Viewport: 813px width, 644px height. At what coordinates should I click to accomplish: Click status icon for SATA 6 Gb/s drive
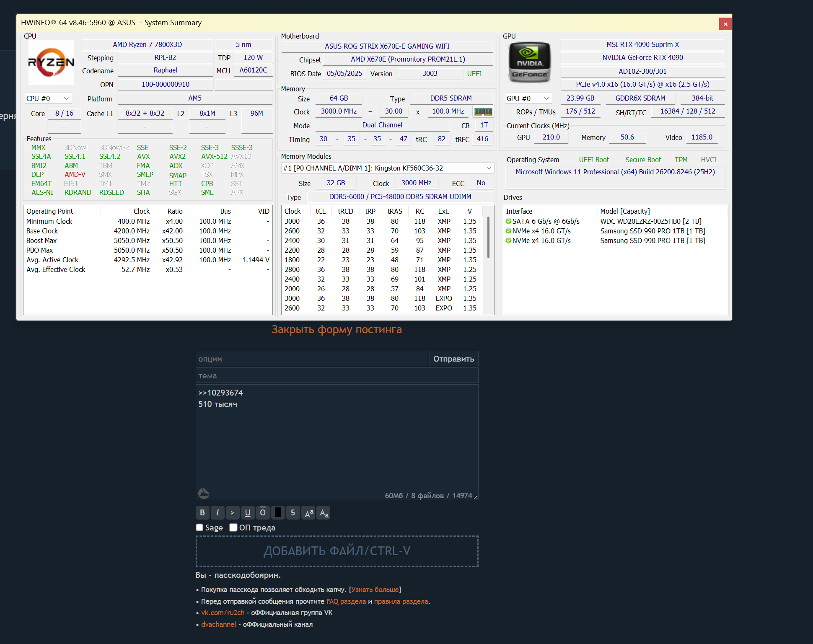point(508,221)
